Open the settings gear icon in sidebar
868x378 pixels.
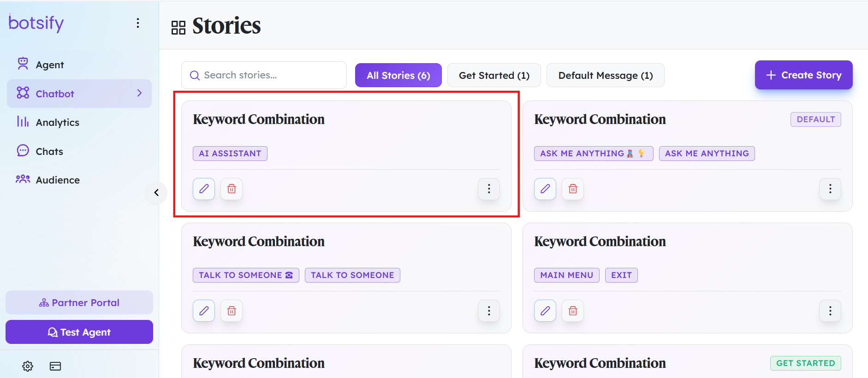pyautogui.click(x=28, y=366)
